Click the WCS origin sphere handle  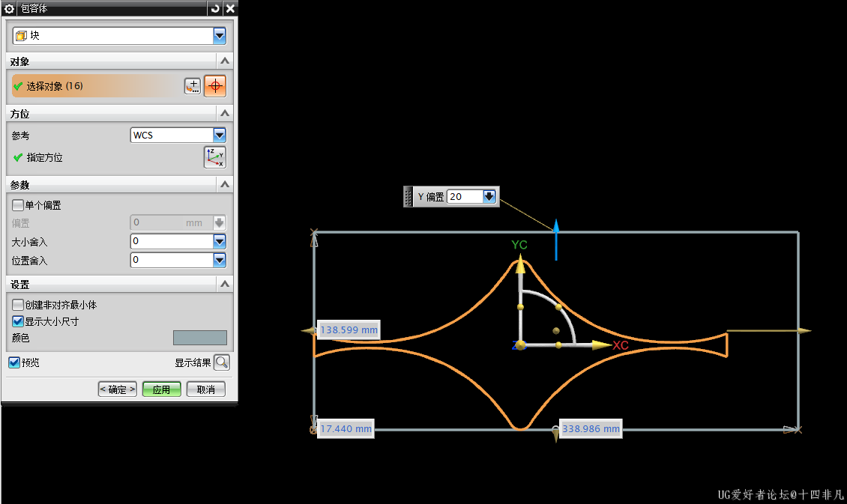[x=520, y=344]
